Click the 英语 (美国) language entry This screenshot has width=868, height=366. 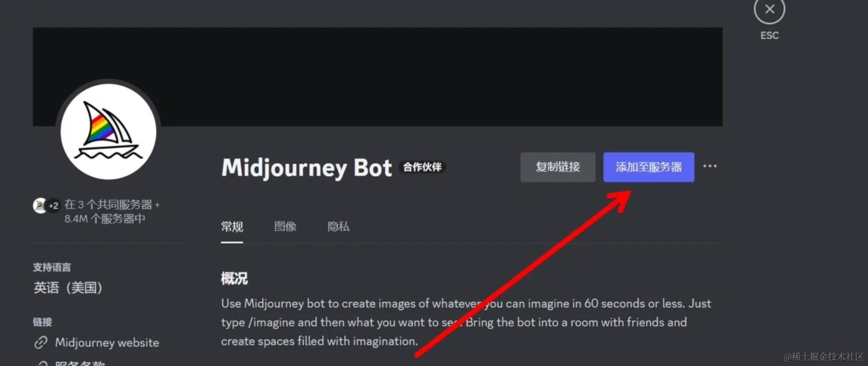(x=68, y=288)
